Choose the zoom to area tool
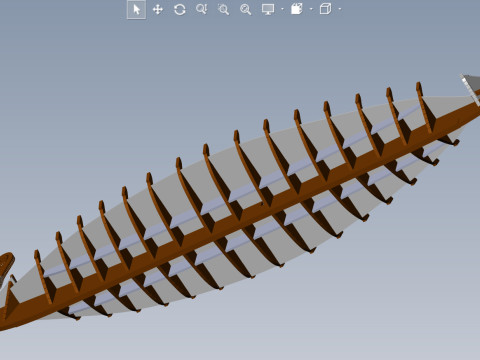 (223, 9)
